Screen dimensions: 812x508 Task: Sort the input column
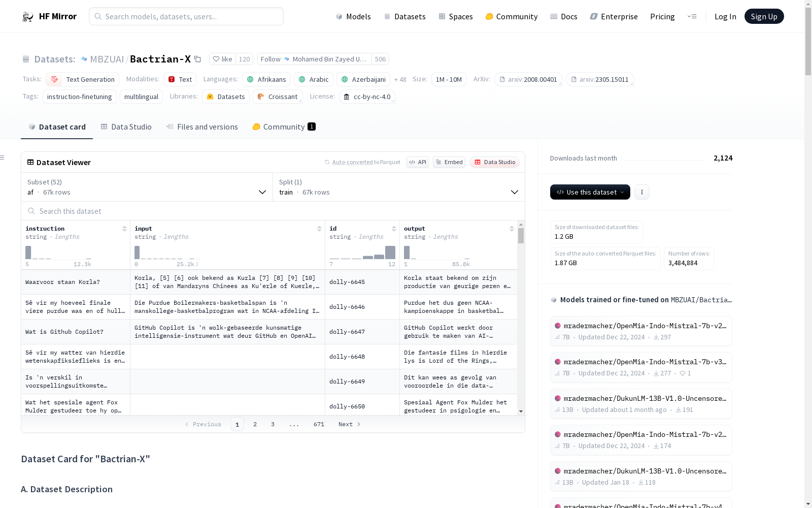coord(319,229)
